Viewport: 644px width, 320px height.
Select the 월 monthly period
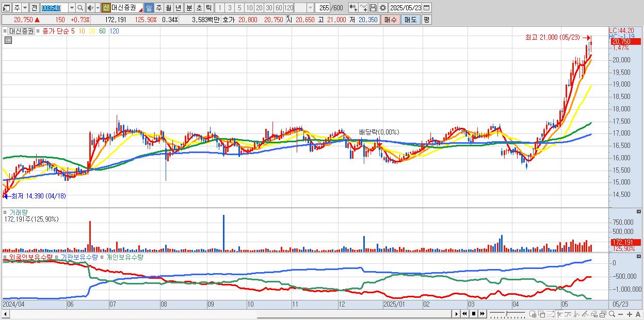(168, 8)
